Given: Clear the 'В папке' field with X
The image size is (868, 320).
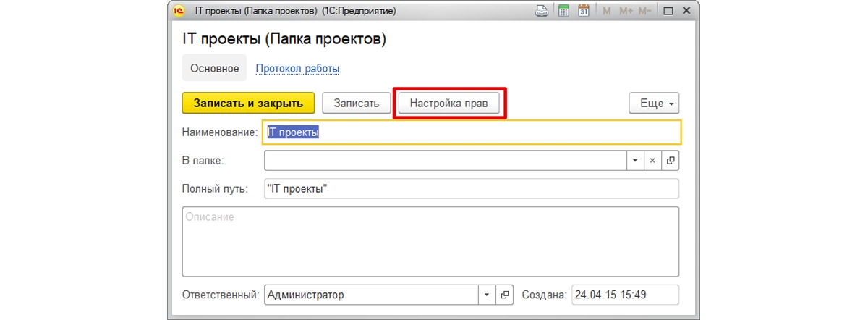Looking at the screenshot, I should 652,161.
